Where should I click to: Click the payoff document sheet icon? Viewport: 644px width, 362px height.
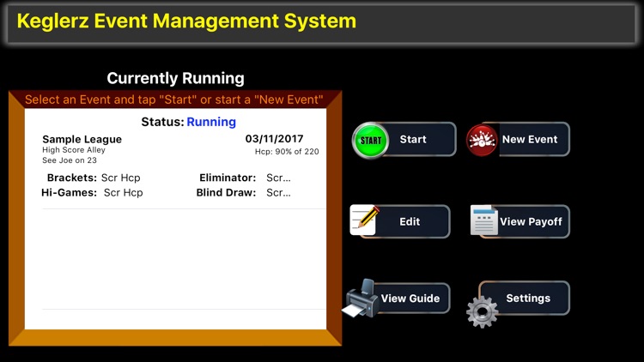click(x=484, y=220)
